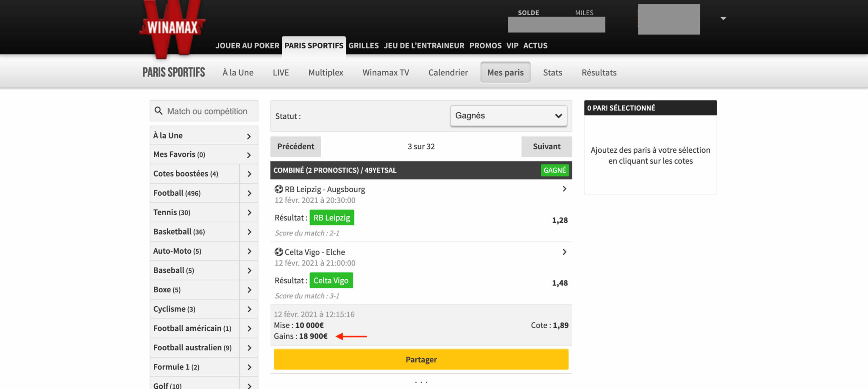Expand Basketball (36) chevron

[249, 232]
